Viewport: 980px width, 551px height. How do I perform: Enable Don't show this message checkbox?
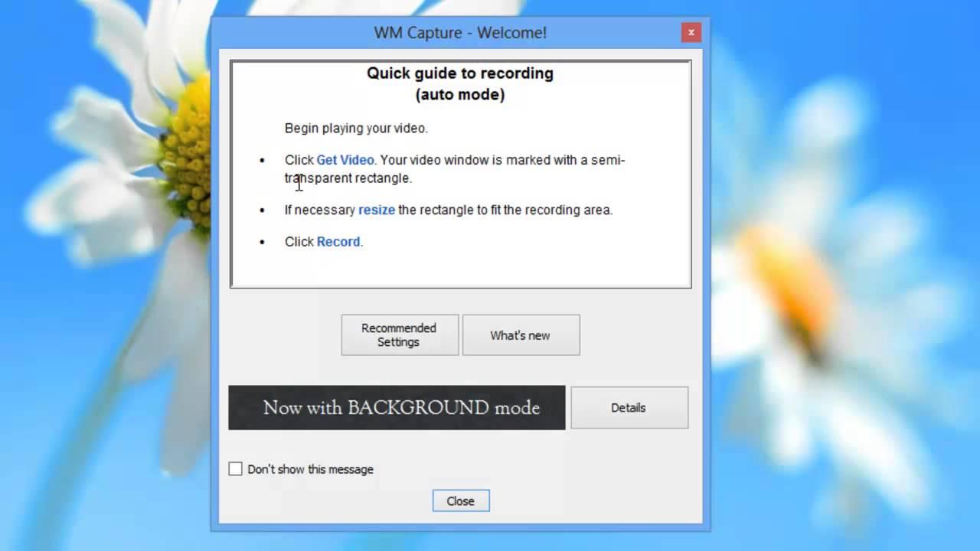coord(235,469)
